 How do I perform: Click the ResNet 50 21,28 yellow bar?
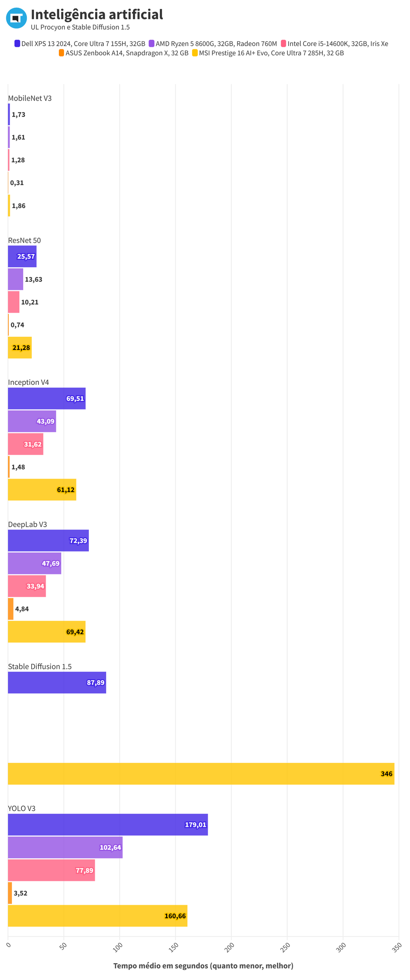click(20, 348)
